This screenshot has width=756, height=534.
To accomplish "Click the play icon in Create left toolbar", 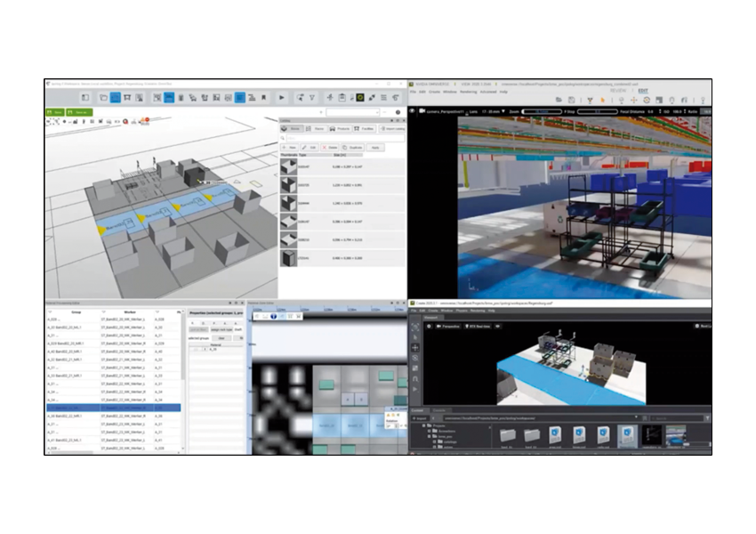I will coord(415,389).
